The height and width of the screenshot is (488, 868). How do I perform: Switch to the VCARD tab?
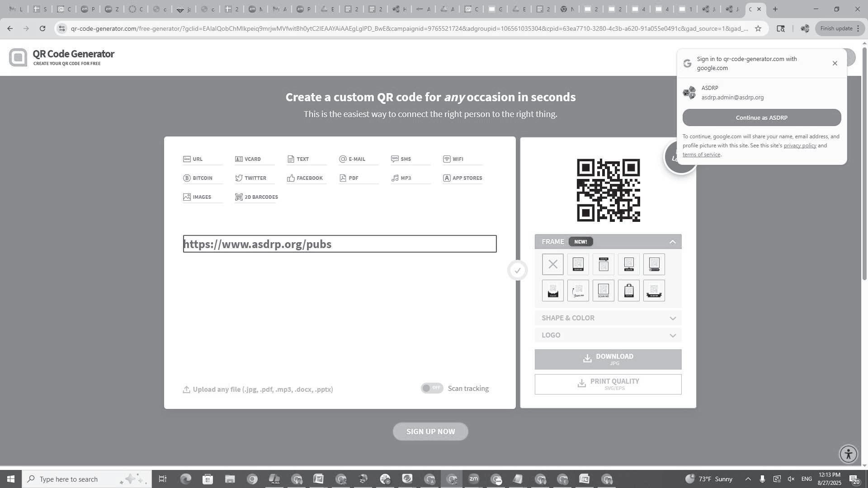point(248,159)
